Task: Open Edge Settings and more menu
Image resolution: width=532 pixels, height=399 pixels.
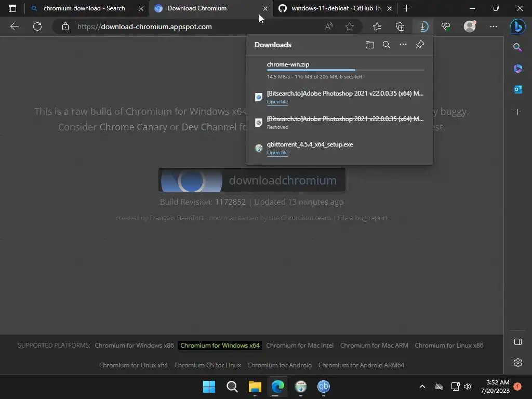Action: pos(494,26)
